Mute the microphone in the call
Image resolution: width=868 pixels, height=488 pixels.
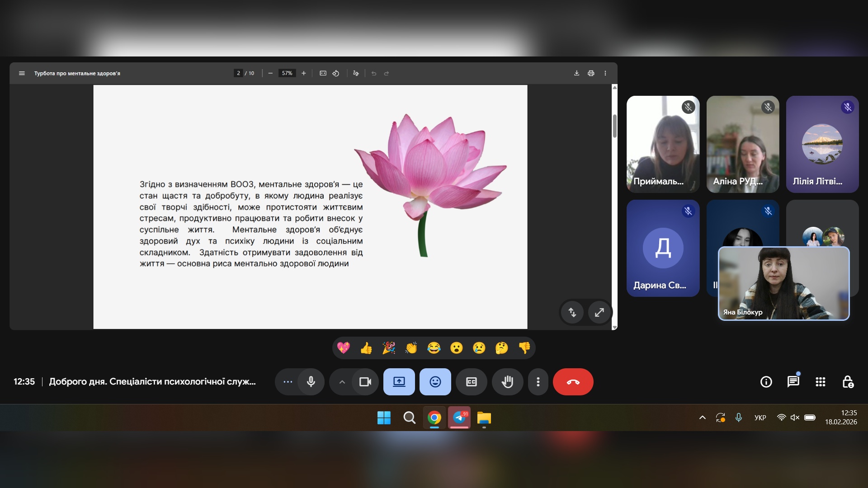(x=311, y=382)
